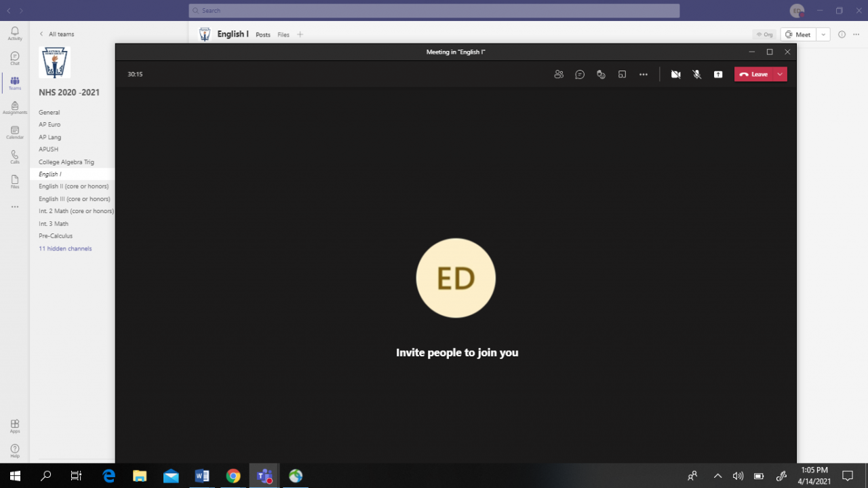Screen dimensions: 868x488
Task: Open Assignments in the left rail
Action: click(15, 108)
